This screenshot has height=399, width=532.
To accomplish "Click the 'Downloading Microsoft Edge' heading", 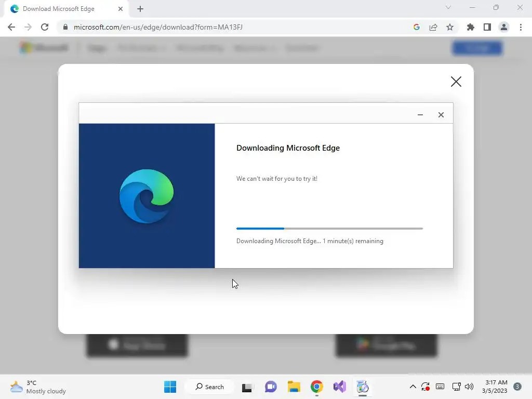I will coord(288,148).
